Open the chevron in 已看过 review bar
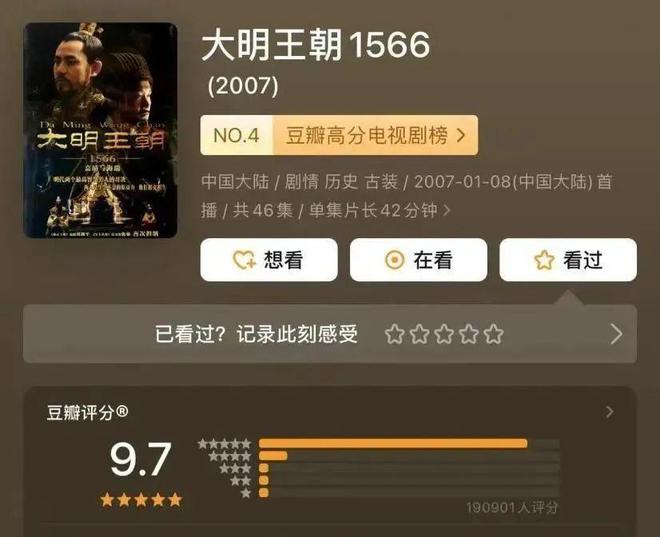This screenshot has width=660, height=537. pos(616,334)
